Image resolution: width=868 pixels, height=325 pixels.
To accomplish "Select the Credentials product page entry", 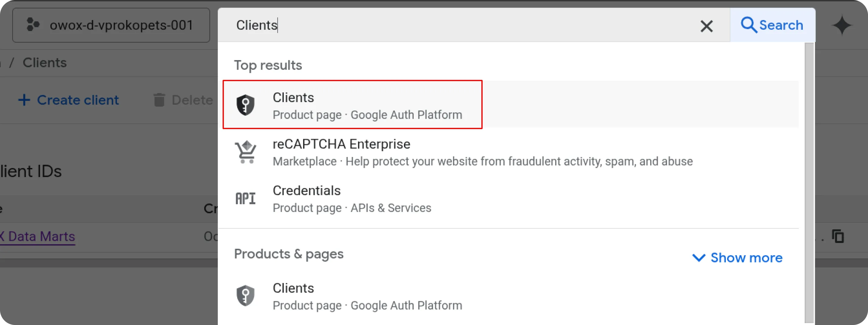I will coord(352,198).
